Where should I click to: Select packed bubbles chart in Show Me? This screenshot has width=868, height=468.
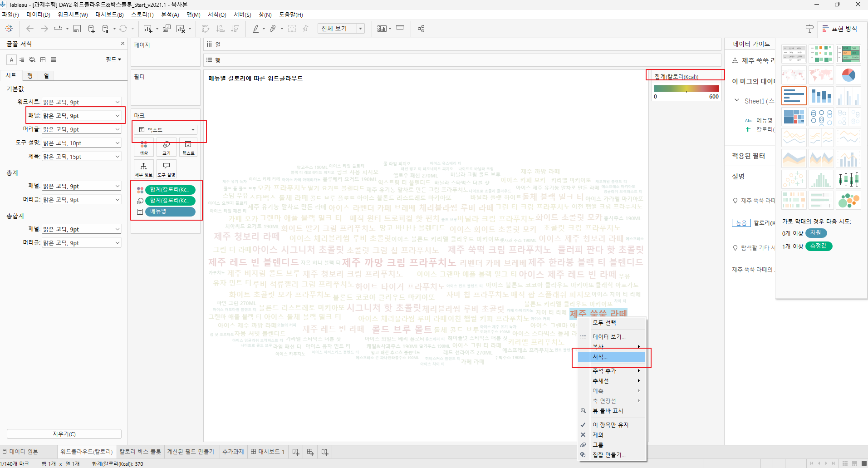[848, 200]
